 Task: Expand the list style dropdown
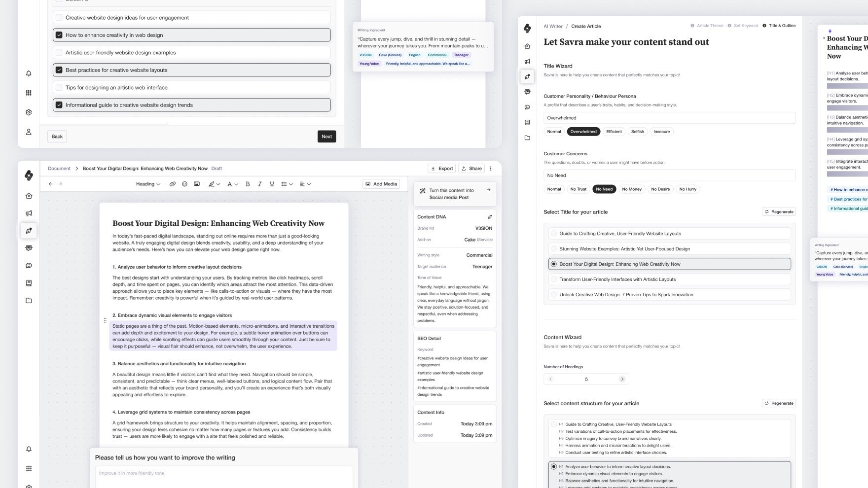(287, 184)
